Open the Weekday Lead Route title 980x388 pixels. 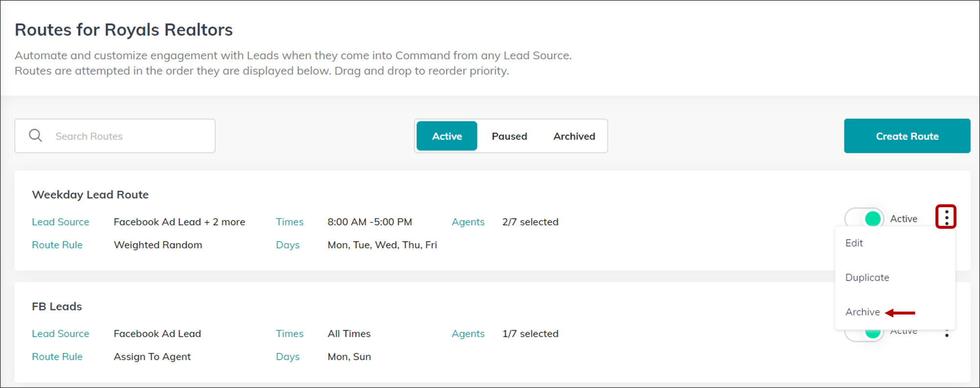[x=90, y=194]
